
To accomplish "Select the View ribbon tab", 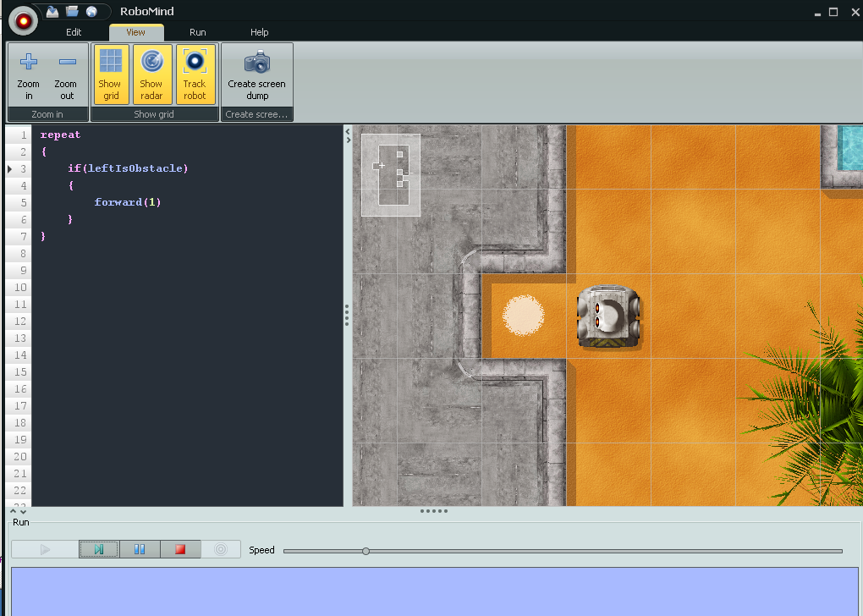I will [x=136, y=32].
